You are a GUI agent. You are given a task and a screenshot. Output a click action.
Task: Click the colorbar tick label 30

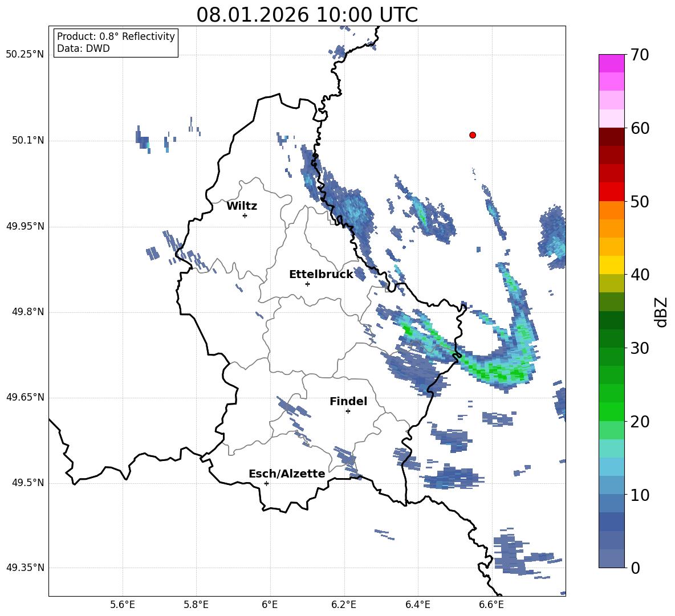click(640, 348)
